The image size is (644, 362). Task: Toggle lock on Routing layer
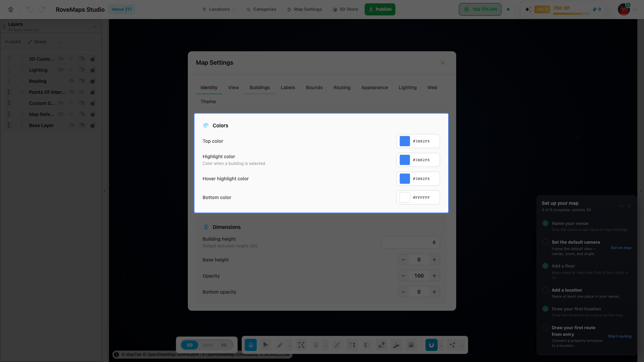click(93, 81)
